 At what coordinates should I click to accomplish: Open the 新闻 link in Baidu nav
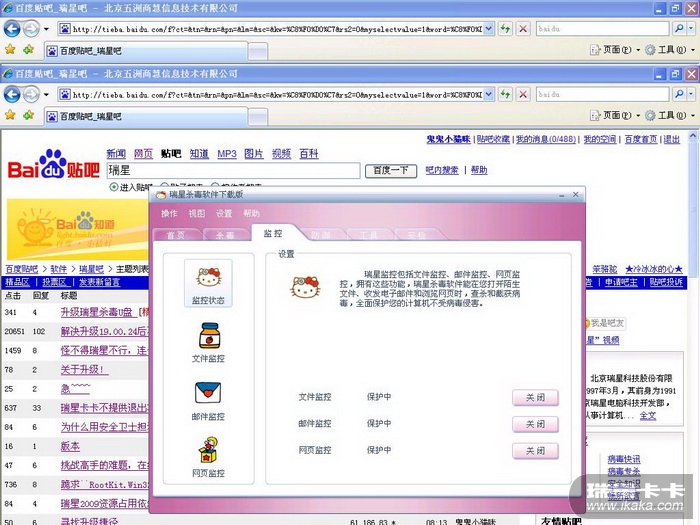point(116,154)
